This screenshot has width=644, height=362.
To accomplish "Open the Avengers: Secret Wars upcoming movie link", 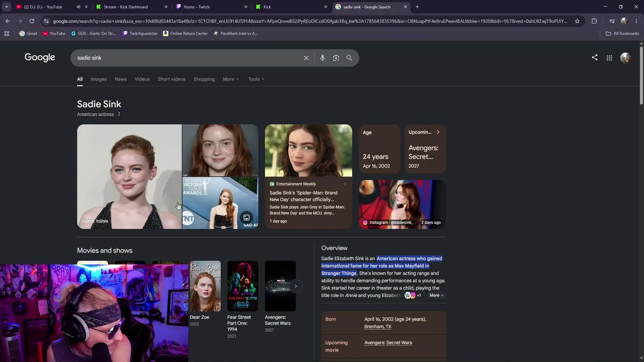I will tap(388, 343).
